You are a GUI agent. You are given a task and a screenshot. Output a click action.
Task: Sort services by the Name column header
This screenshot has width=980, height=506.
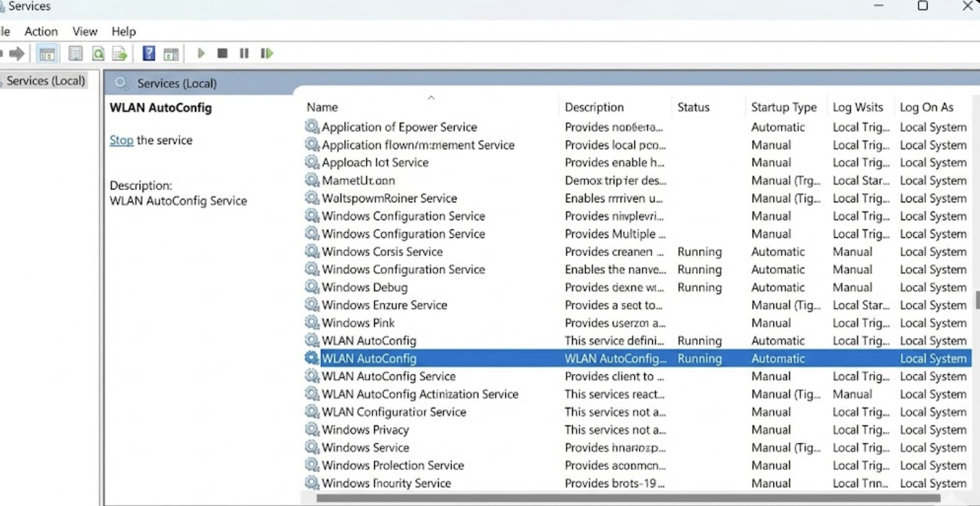point(322,107)
